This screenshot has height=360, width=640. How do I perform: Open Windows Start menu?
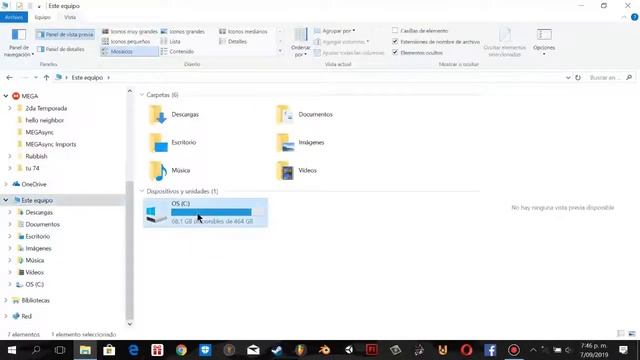pos(12,350)
